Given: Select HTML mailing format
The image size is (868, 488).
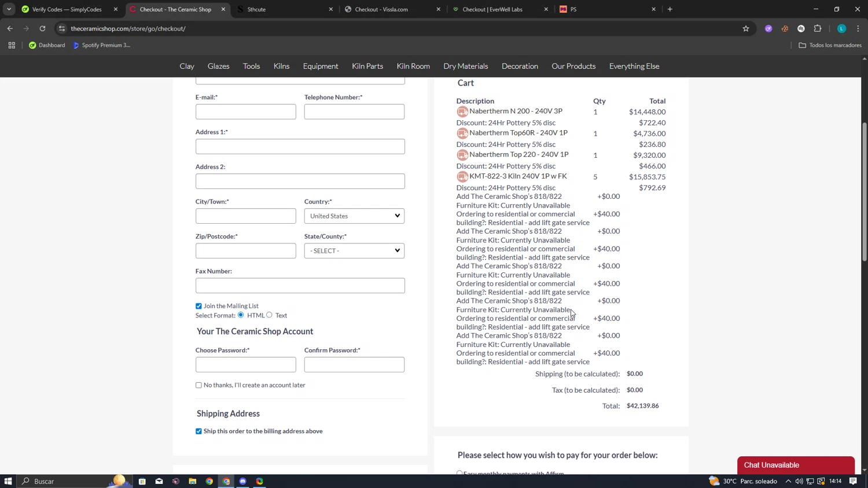Looking at the screenshot, I should [241, 315].
